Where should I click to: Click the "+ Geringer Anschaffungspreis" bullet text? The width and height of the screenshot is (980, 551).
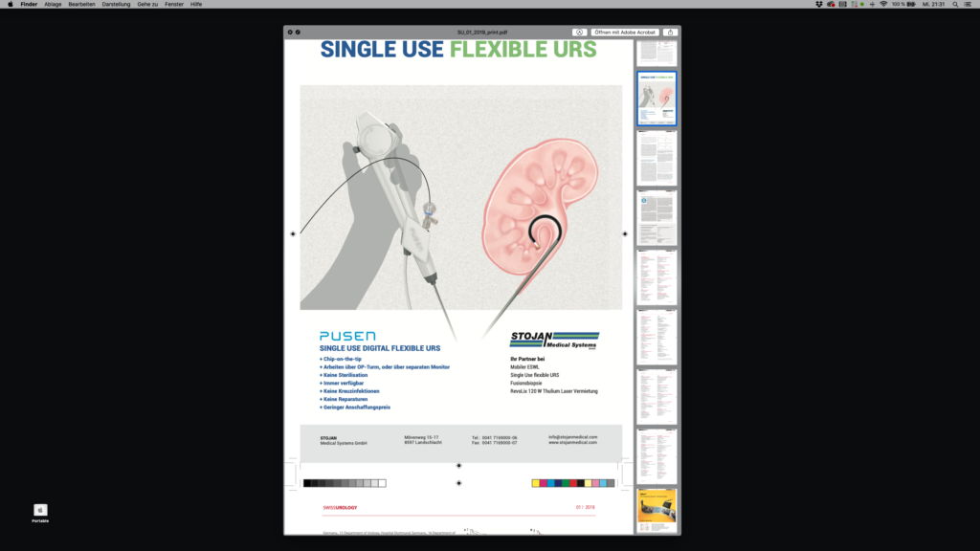(355, 408)
